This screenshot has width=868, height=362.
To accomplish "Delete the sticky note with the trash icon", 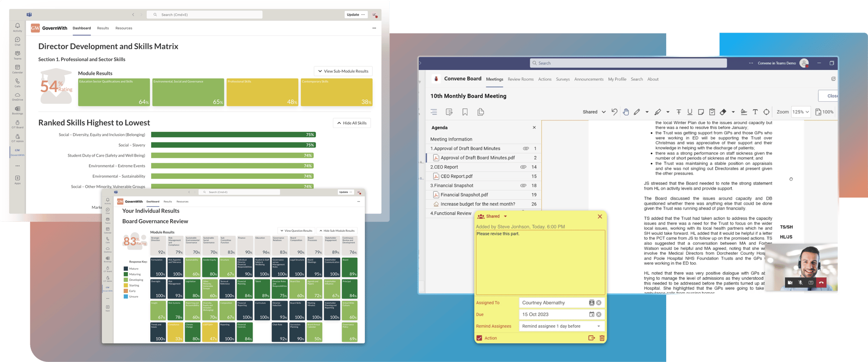I will coord(602,338).
